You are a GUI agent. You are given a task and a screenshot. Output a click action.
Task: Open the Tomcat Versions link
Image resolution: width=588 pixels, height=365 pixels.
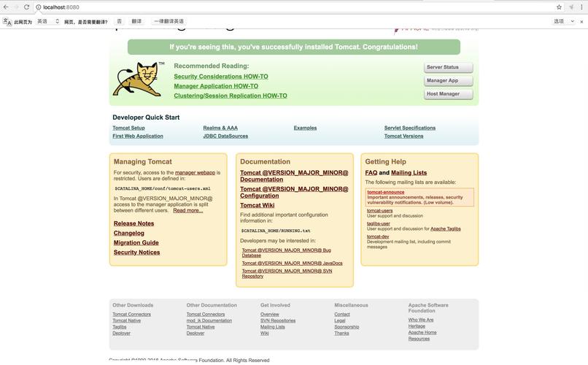point(404,137)
